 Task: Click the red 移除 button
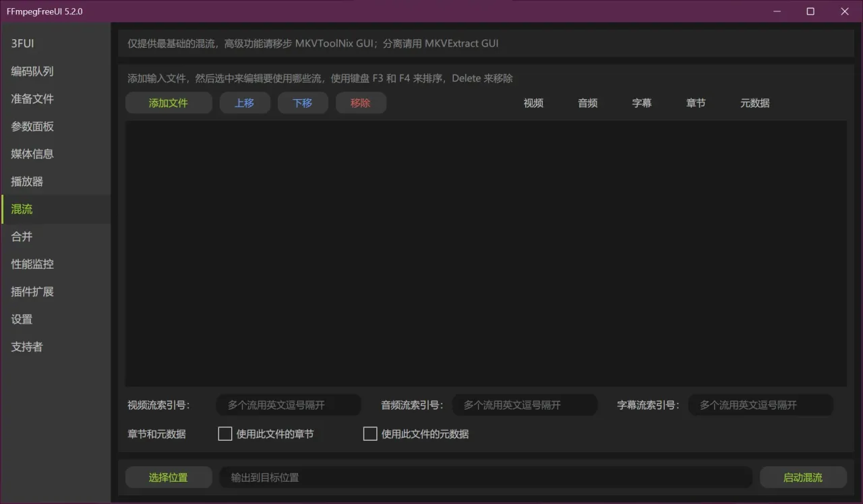click(x=361, y=103)
